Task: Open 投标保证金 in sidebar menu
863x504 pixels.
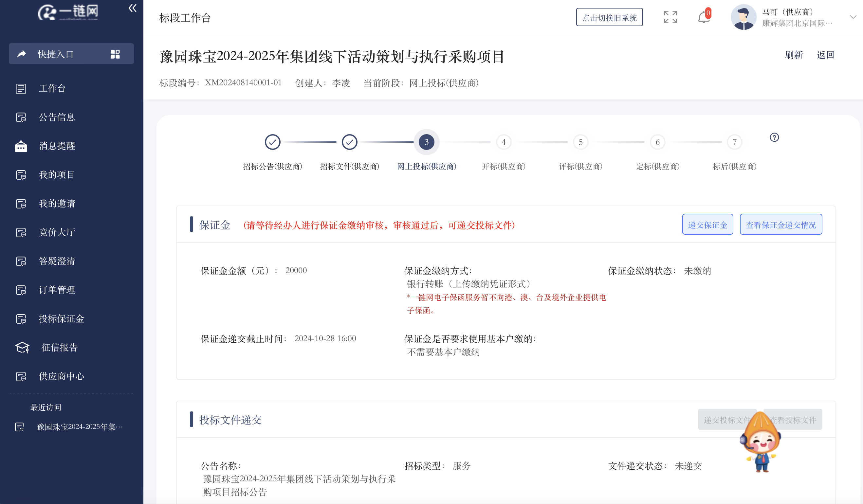Action: (61, 319)
